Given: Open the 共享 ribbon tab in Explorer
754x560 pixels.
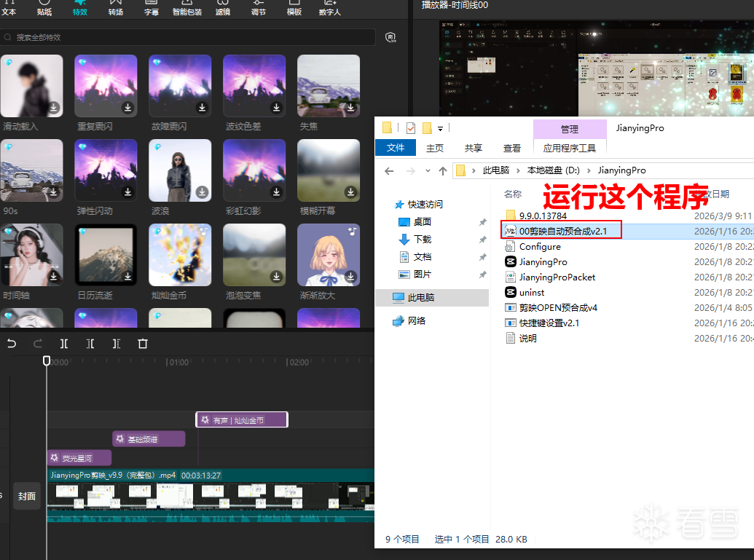Looking at the screenshot, I should (x=474, y=148).
